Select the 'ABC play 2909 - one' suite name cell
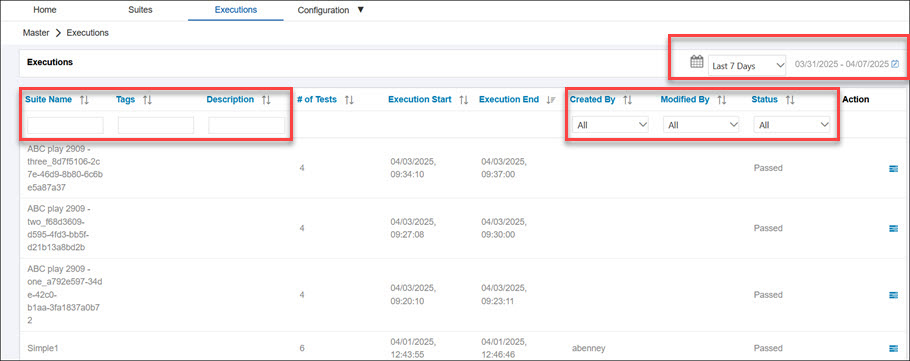910x361 pixels. point(66,294)
